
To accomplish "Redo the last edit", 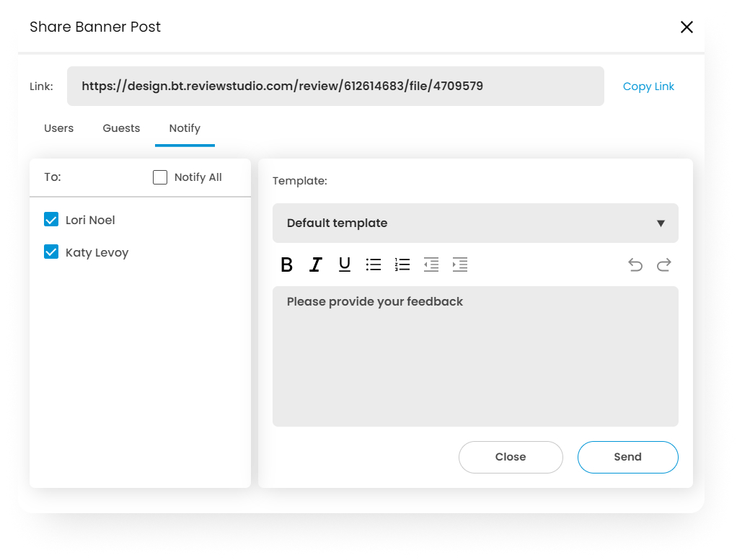I will click(x=664, y=265).
